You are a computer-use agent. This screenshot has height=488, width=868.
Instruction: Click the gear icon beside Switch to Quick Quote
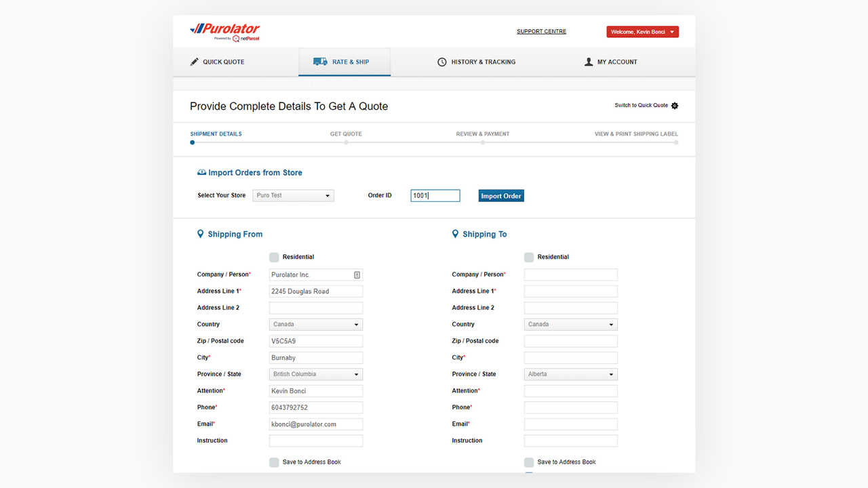tap(675, 106)
